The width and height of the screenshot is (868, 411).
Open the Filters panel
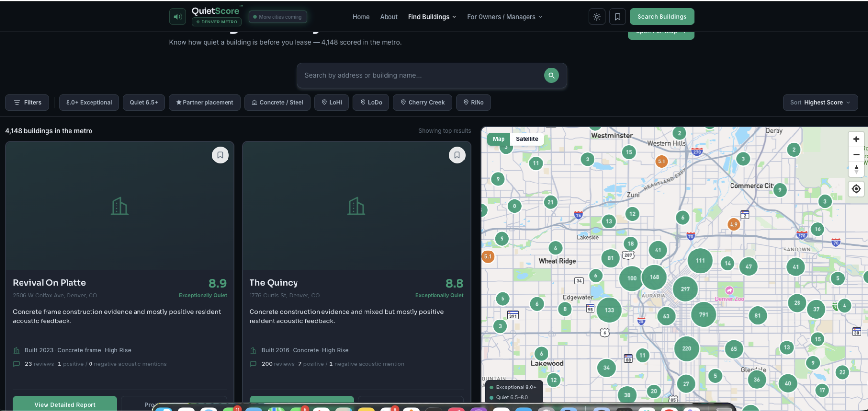point(27,103)
